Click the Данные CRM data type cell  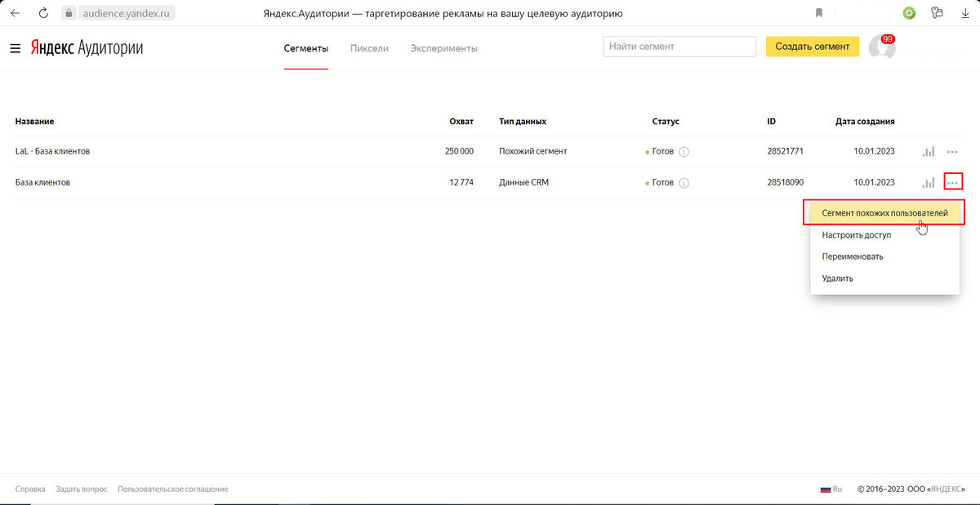coord(524,182)
